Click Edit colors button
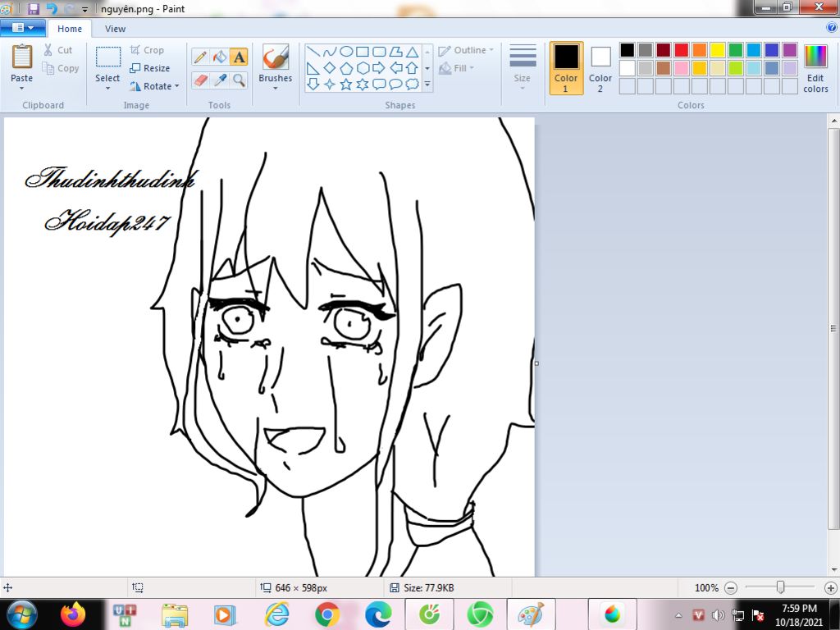 [815, 69]
